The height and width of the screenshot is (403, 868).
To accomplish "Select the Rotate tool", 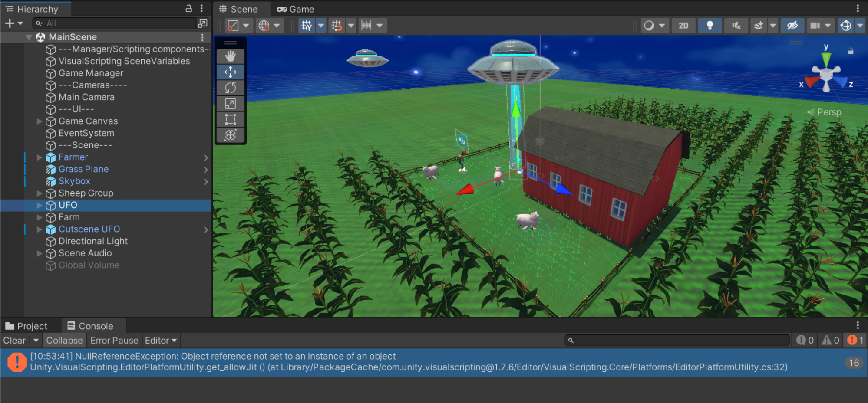I will coord(230,88).
